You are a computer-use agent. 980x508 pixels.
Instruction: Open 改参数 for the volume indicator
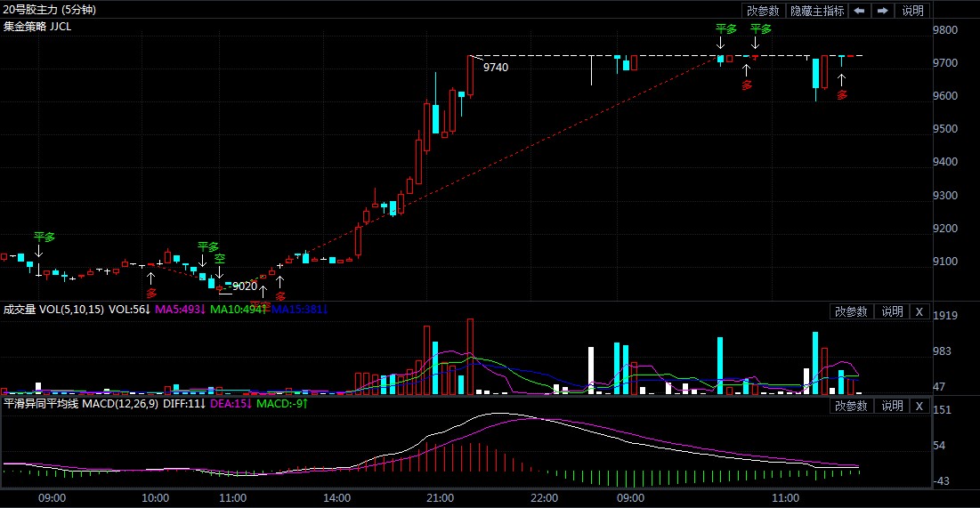[851, 311]
